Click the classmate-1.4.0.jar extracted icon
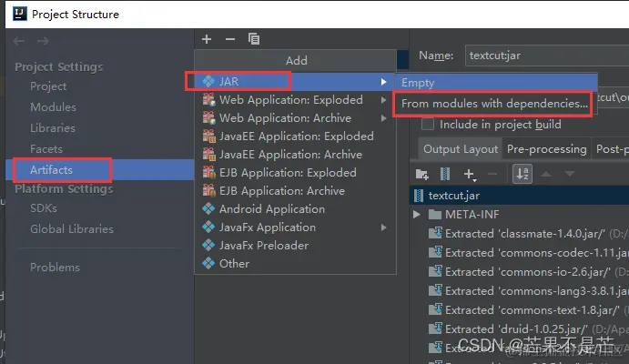Viewport: 629px width, 364px height. [435, 233]
